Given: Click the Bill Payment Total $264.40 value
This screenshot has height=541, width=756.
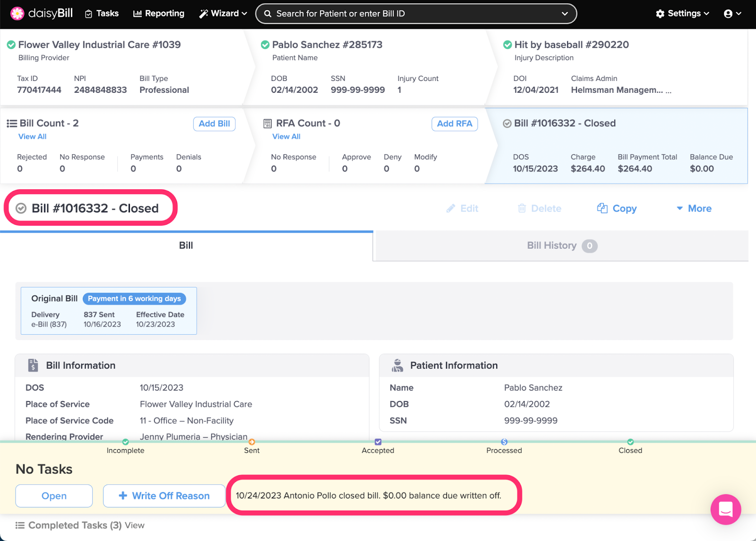Looking at the screenshot, I should 635,169.
